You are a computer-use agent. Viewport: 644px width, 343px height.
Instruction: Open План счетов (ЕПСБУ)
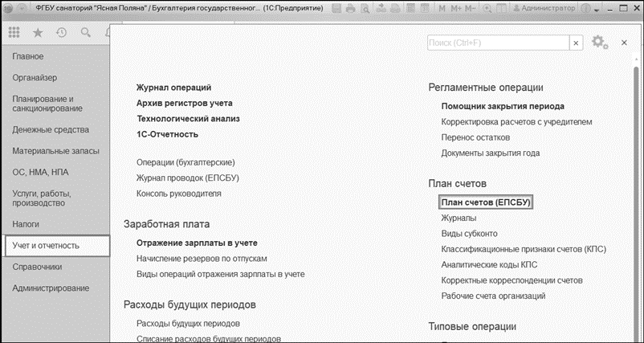click(x=486, y=202)
